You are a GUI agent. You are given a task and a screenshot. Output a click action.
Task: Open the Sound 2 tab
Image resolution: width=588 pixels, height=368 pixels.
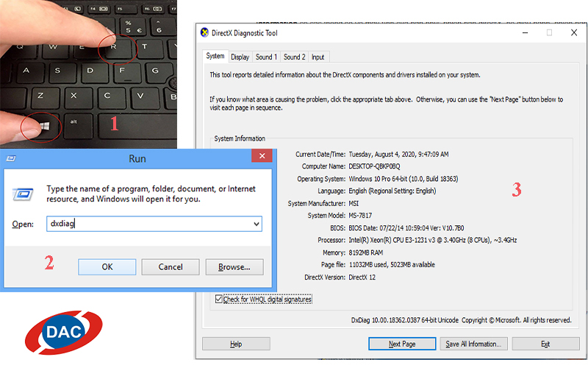click(295, 57)
